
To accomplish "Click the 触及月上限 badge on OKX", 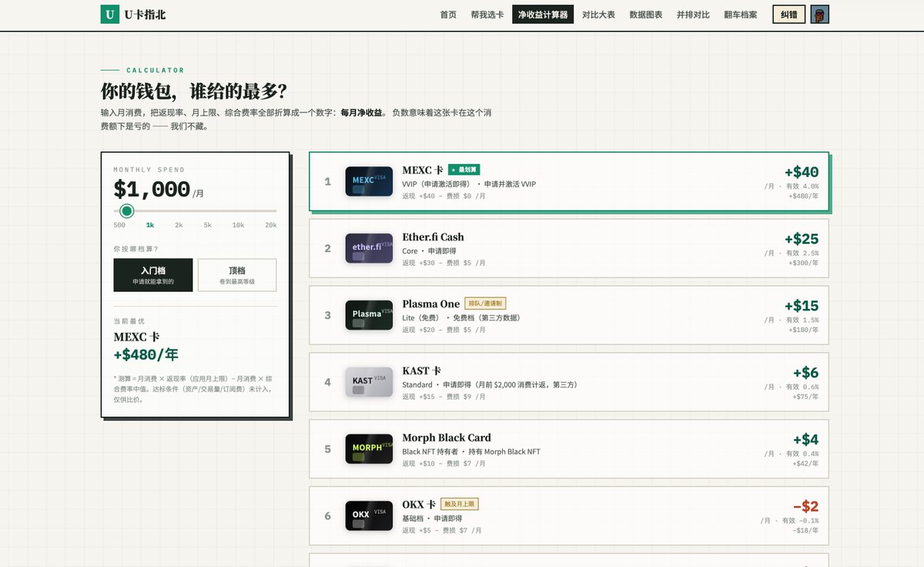I will [460, 504].
